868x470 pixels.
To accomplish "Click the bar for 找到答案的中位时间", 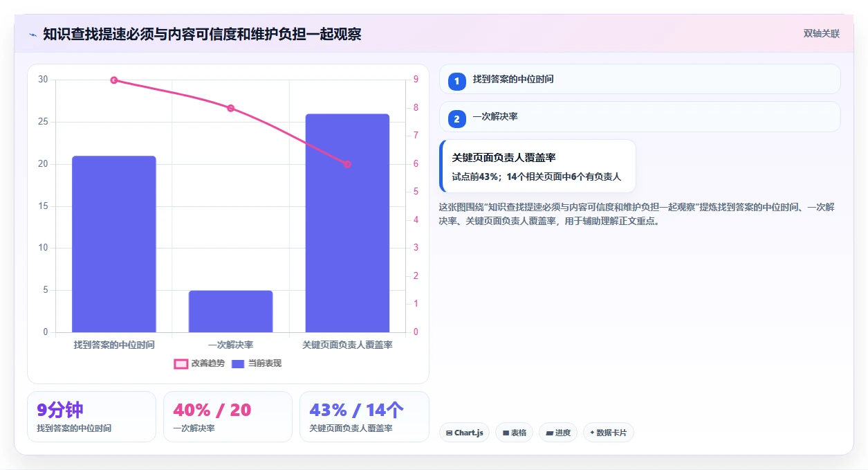I will [114, 244].
